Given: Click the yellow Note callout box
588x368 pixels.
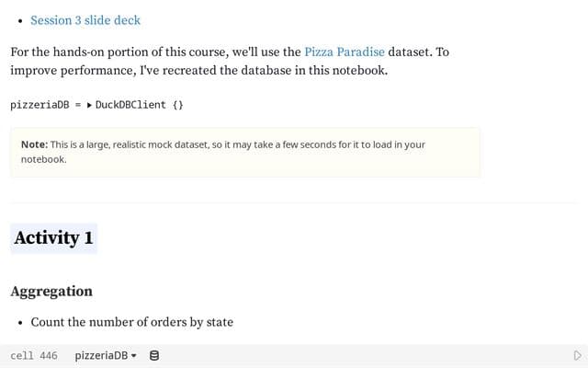Looking at the screenshot, I should click(245, 152).
